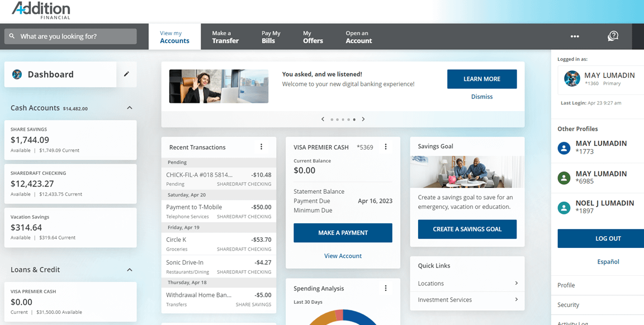The image size is (644, 325).
Task: Click the welcome banner image thumbnail
Action: point(219,86)
